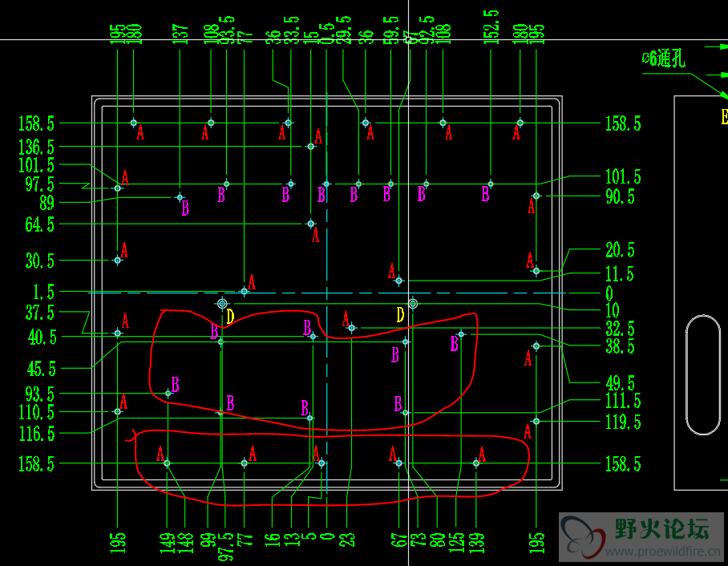Pick the 45.5 dimension value

[x=42, y=369]
